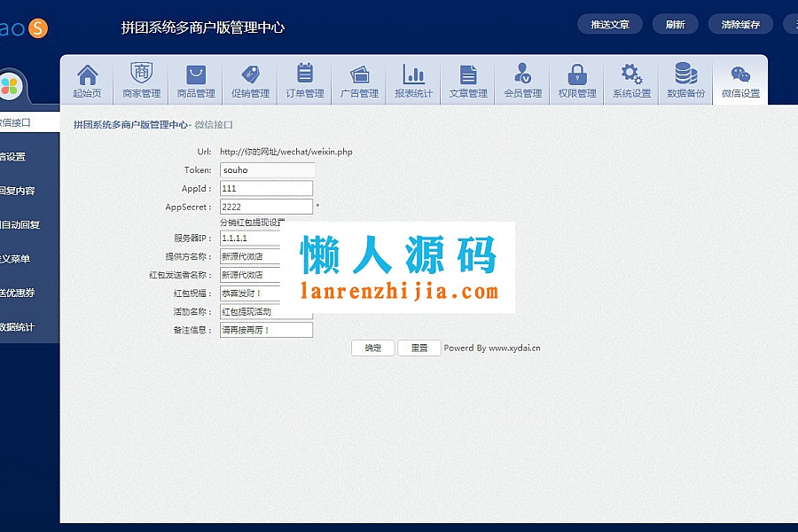
Task: Click the 推送文章 button
Action: click(x=610, y=25)
